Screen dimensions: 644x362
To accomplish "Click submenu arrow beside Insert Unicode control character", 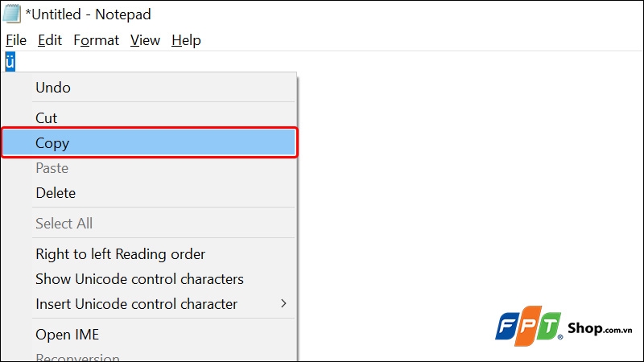I will (x=283, y=304).
